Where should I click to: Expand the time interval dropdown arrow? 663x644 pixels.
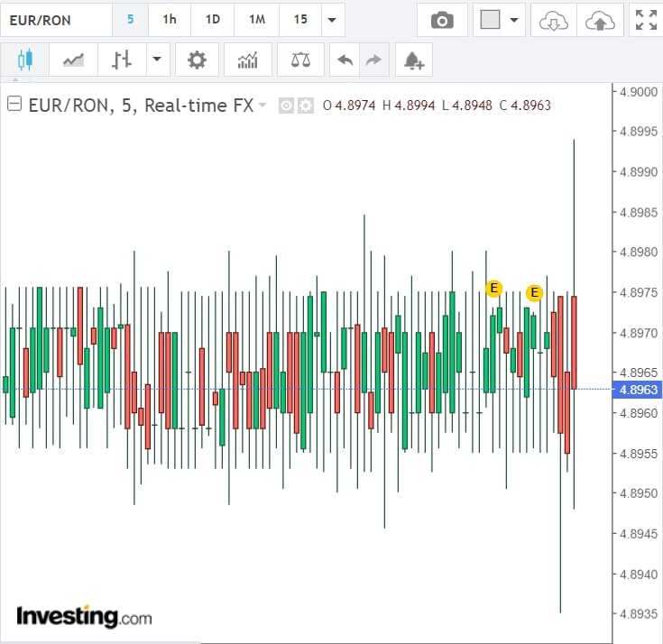pos(333,20)
